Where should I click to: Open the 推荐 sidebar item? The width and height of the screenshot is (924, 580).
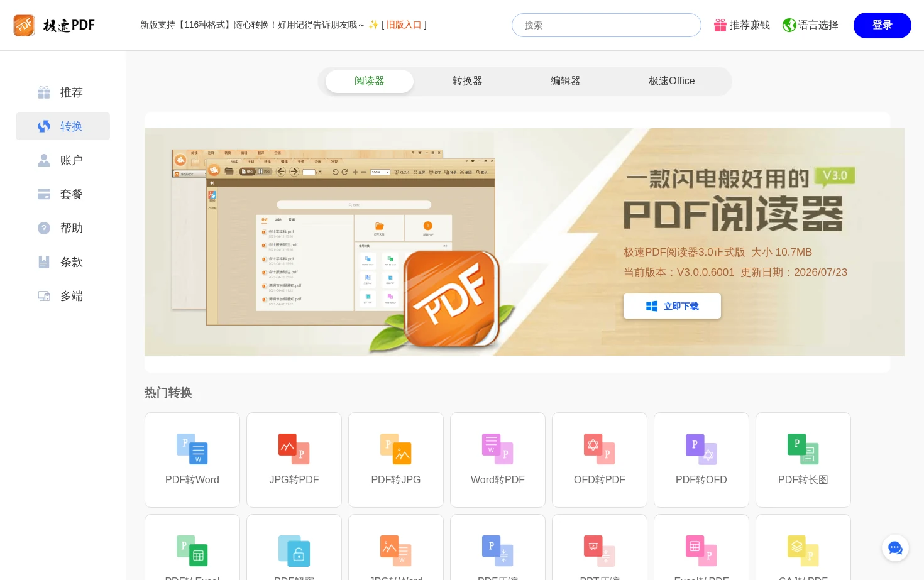click(63, 92)
